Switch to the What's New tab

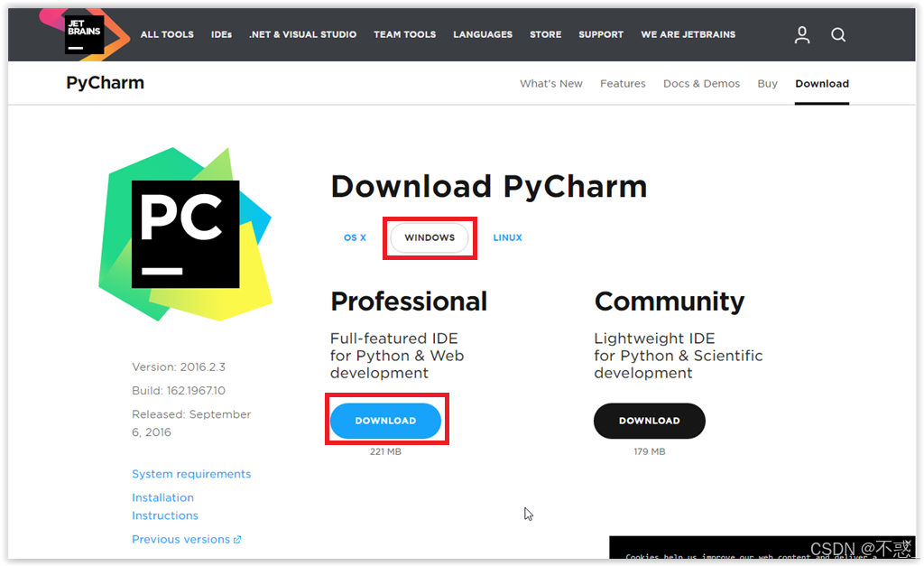[x=551, y=84]
